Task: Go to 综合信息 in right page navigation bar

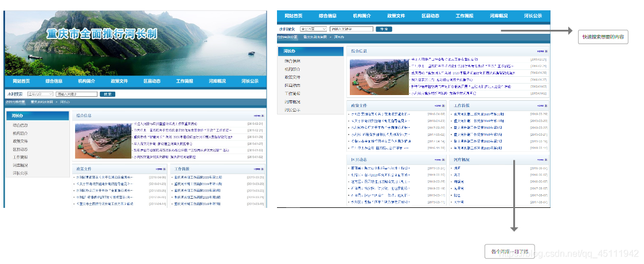Action: (x=328, y=15)
